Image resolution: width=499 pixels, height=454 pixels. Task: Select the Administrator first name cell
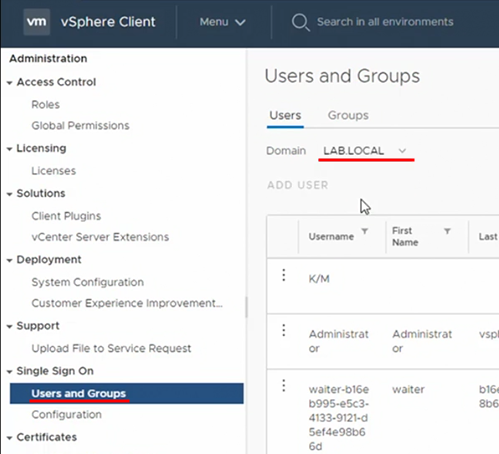(422, 341)
